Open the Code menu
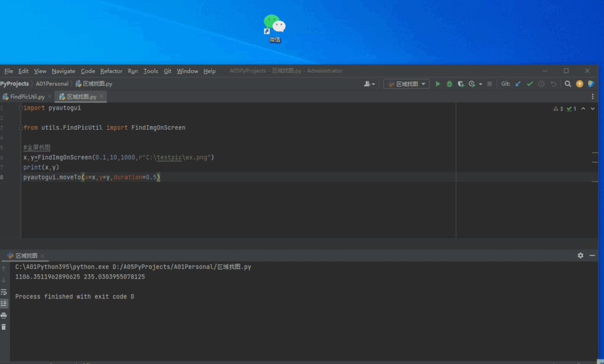Image resolution: width=604 pixels, height=364 pixels. (88, 71)
